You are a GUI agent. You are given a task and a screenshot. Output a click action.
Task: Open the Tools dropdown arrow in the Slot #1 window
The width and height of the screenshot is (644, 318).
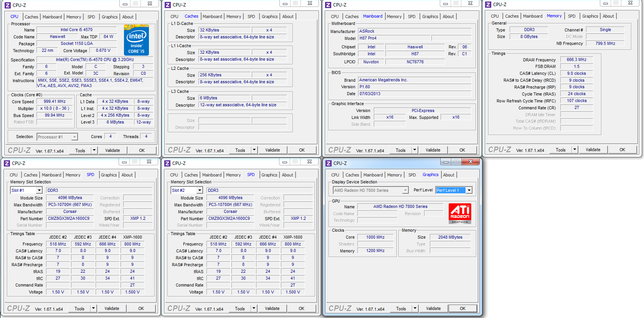coord(93,308)
